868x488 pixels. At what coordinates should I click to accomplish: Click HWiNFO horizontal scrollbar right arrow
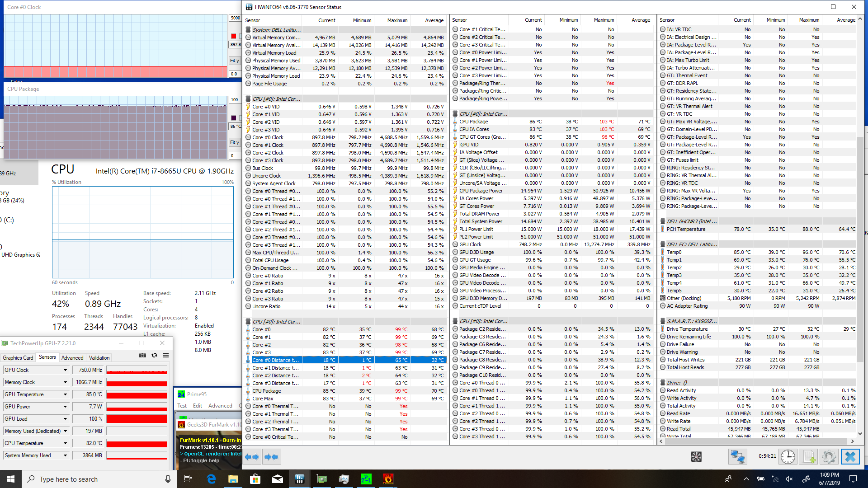point(853,441)
